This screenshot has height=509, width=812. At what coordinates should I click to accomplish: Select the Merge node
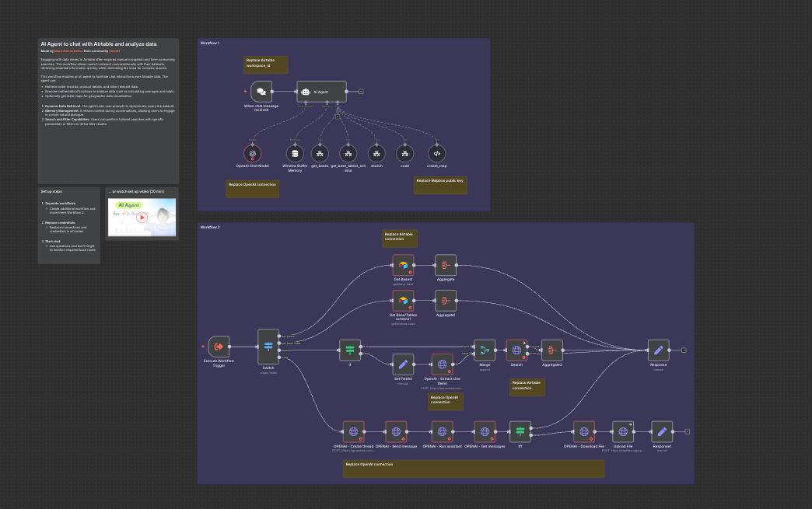coord(485,350)
